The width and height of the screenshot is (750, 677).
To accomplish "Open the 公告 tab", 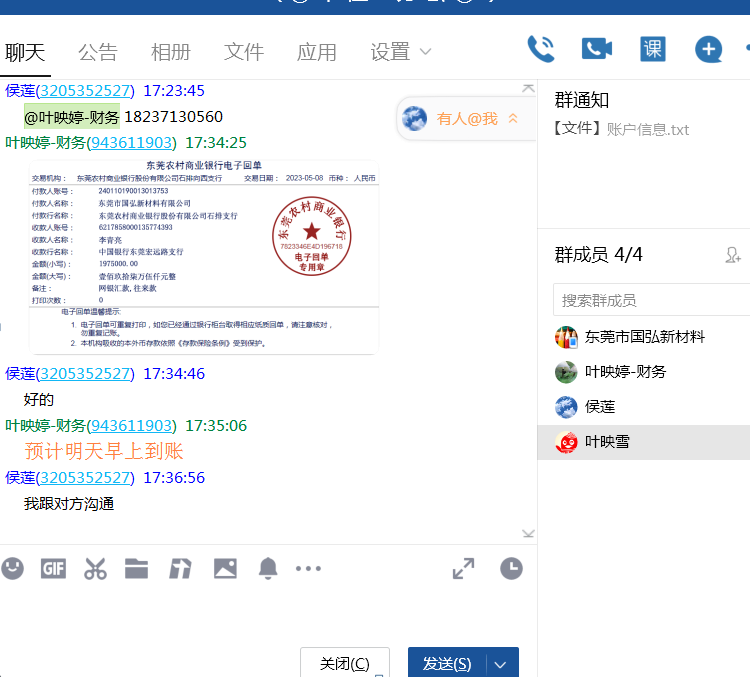I will coord(98,52).
